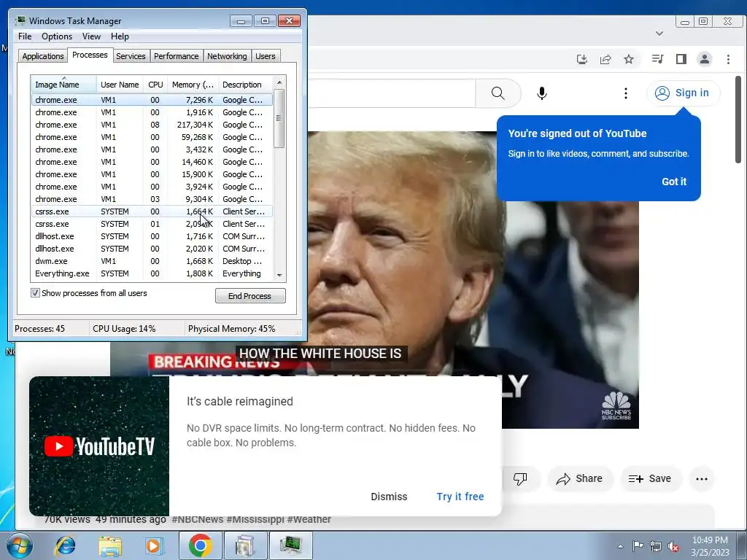The width and height of the screenshot is (747, 560).
Task: Click Try it free link
Action: click(x=460, y=497)
